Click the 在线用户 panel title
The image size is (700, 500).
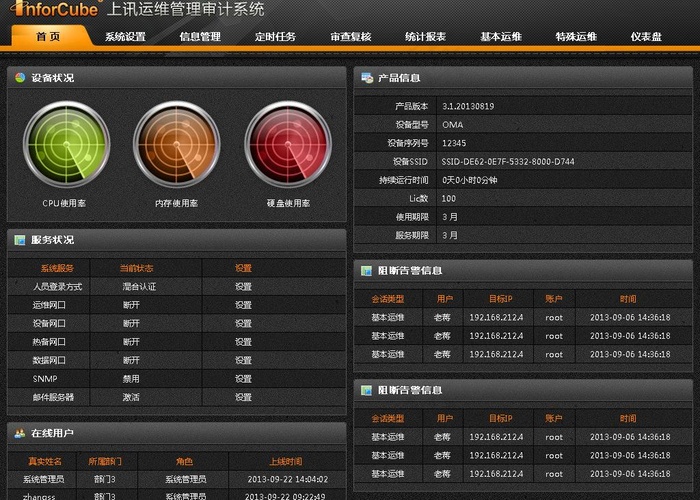click(x=52, y=433)
